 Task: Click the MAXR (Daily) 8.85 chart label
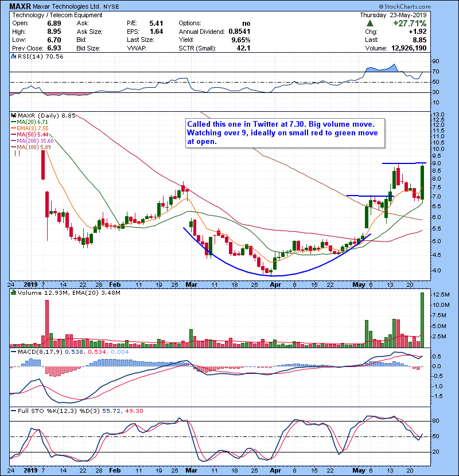pos(46,116)
